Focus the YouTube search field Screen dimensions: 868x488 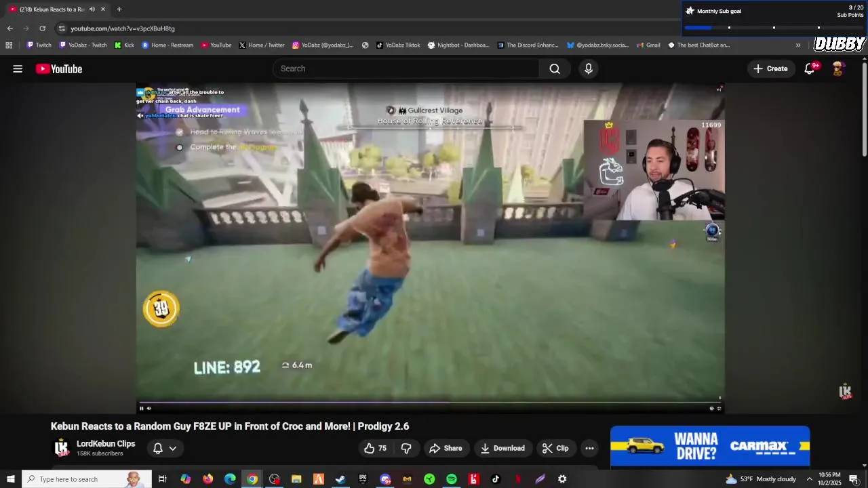pyautogui.click(x=407, y=68)
